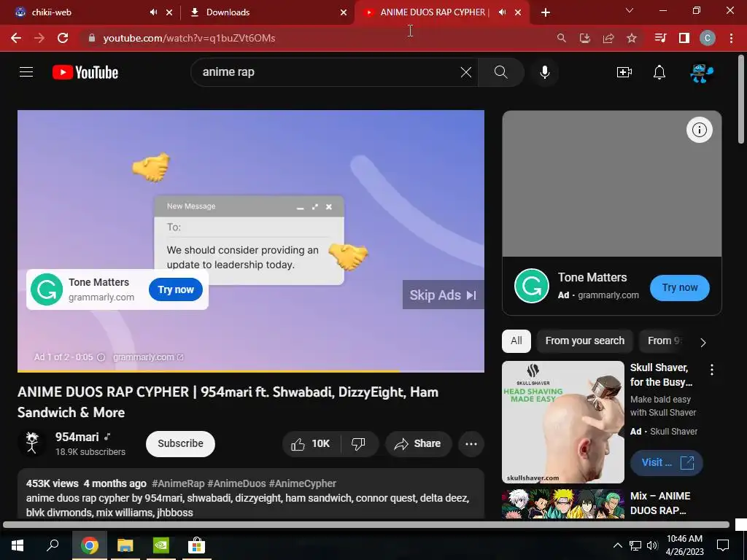
Task: Open Microsoft Store from the taskbar
Action: 196,545
